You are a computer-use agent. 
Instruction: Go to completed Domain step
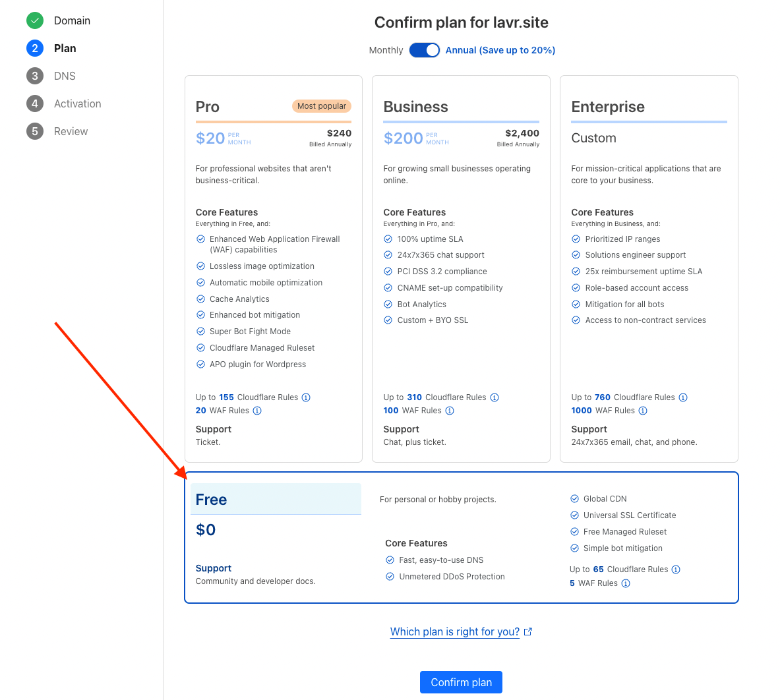tap(72, 20)
